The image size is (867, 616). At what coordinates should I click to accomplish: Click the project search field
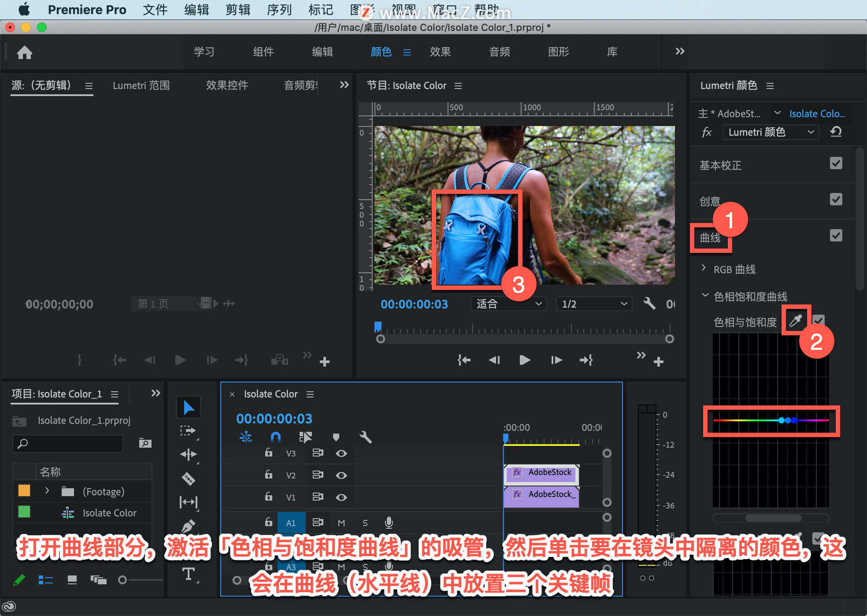(68, 443)
